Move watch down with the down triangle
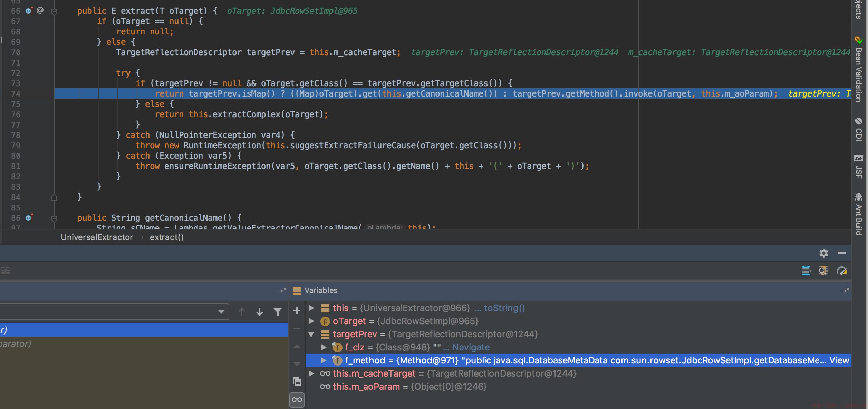The image size is (868, 409). point(297,364)
